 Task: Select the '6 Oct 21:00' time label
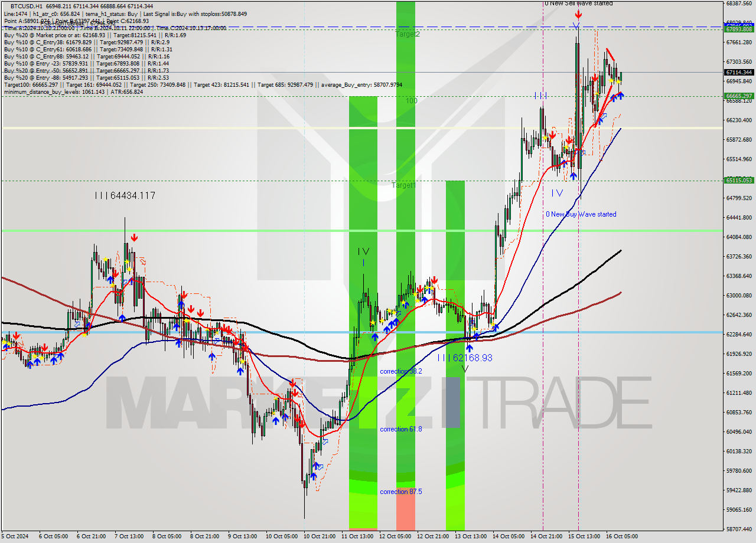(92, 537)
